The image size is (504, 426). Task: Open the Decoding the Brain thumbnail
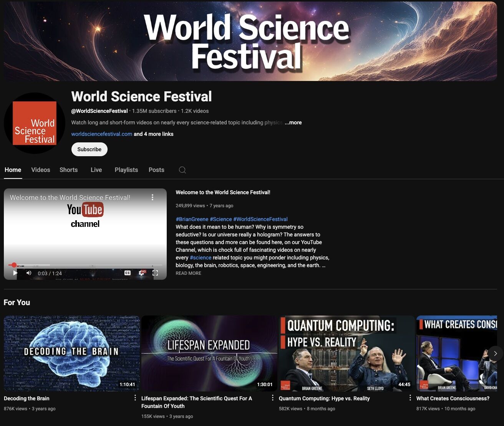[x=71, y=353]
